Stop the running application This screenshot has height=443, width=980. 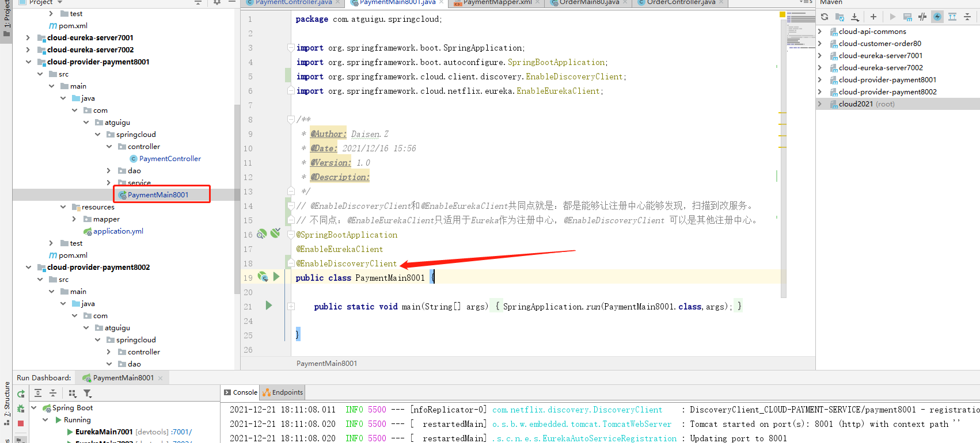pyautogui.click(x=21, y=423)
